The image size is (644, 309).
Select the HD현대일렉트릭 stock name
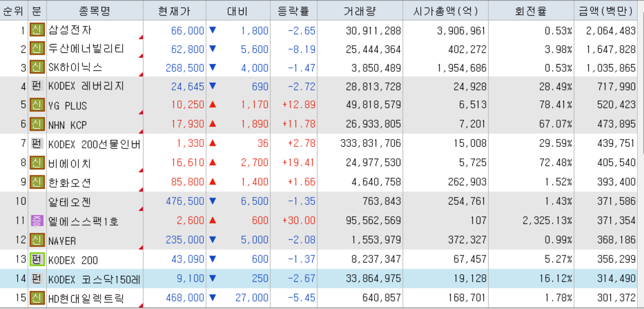(86, 298)
